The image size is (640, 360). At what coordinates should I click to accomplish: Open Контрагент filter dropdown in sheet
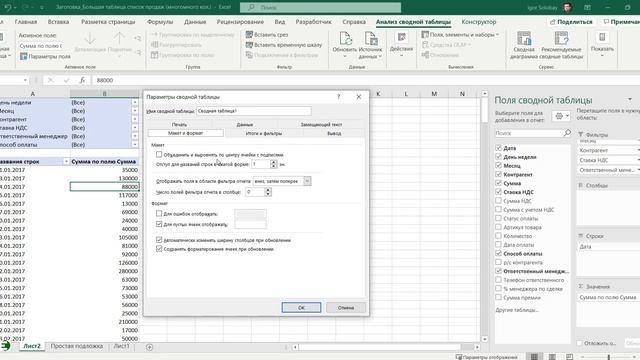click(x=135, y=120)
